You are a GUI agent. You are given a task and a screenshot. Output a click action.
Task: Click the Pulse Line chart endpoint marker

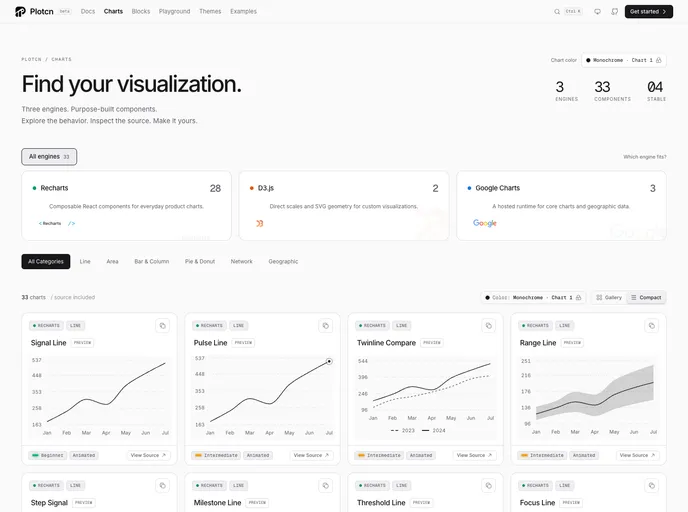[329, 362]
